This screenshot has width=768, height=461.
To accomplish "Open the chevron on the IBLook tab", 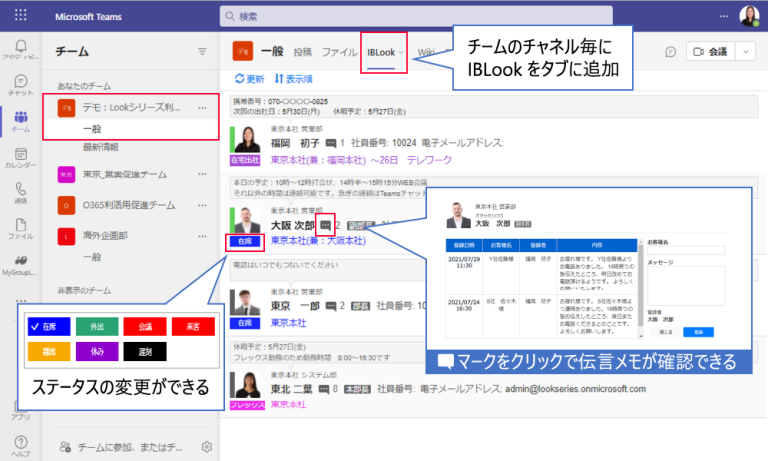I will [402, 51].
